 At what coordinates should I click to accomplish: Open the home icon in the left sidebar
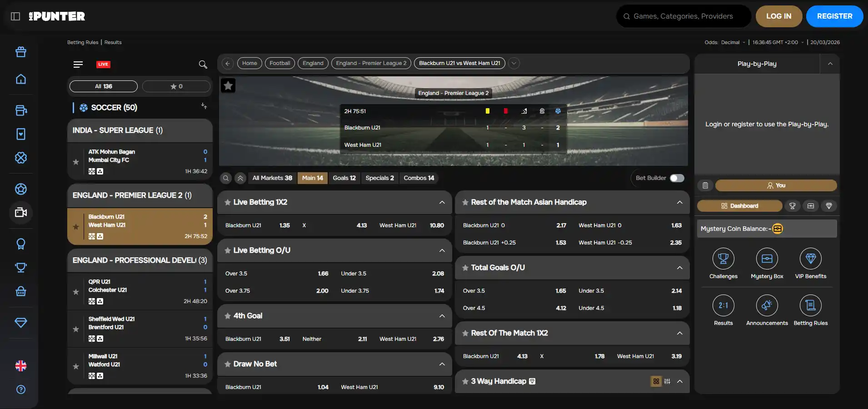click(21, 79)
